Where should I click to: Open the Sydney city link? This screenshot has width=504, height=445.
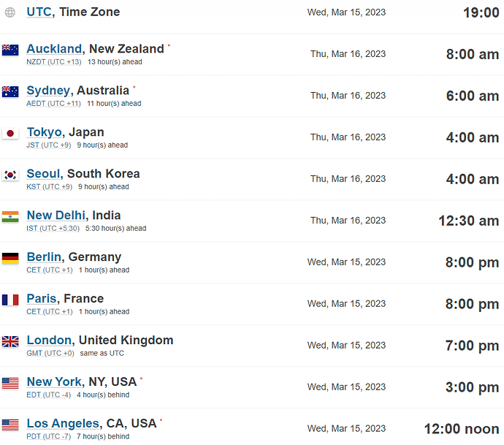pos(48,91)
